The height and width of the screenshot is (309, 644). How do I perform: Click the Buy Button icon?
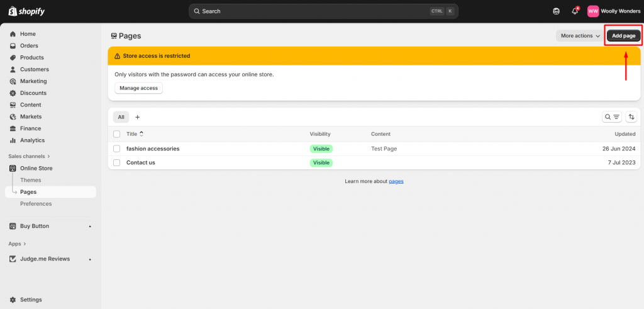click(13, 226)
